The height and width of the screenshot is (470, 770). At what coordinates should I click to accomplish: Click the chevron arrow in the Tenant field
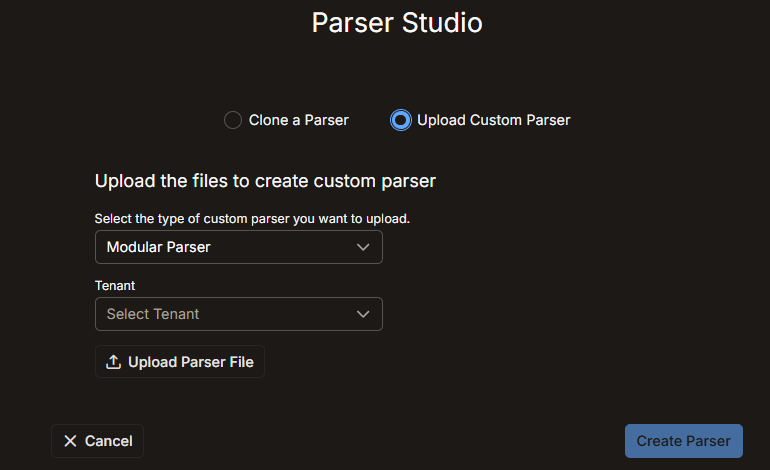click(363, 314)
